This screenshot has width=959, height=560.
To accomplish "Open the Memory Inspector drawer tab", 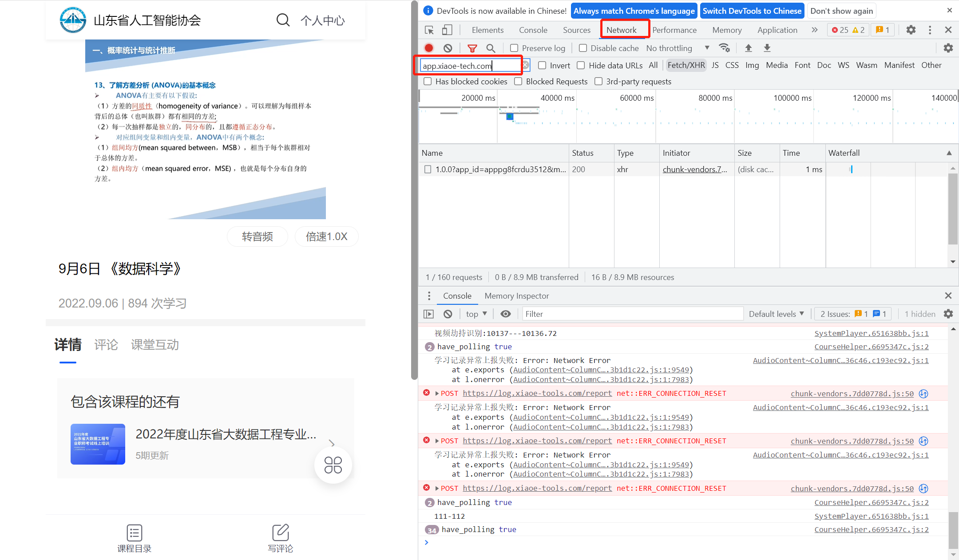I will click(x=516, y=296).
